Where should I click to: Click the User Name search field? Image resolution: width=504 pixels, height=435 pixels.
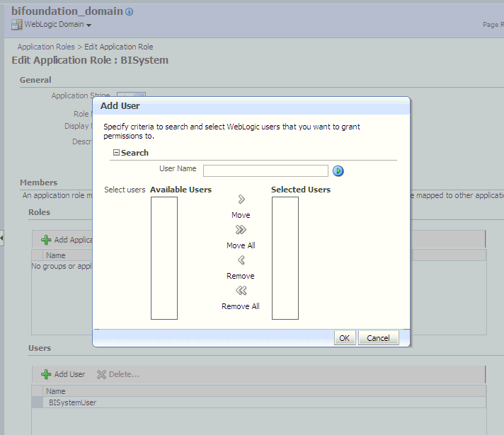[265, 170]
